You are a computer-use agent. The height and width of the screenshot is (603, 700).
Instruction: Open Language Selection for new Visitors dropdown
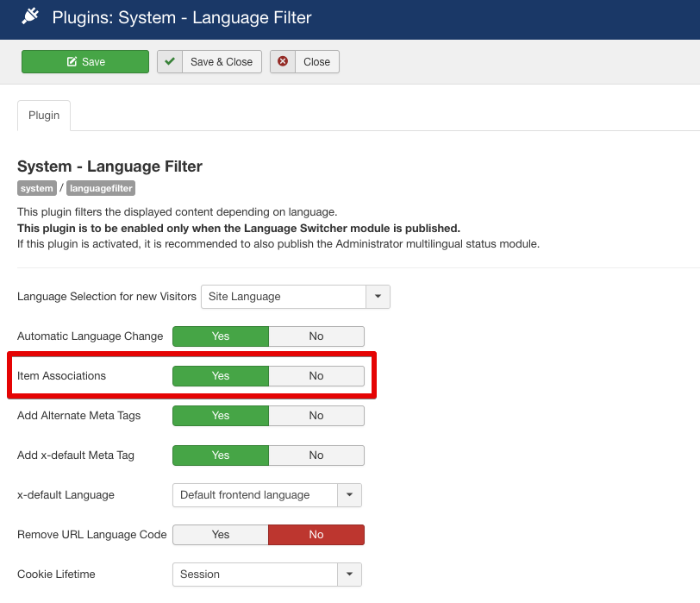[x=378, y=297]
